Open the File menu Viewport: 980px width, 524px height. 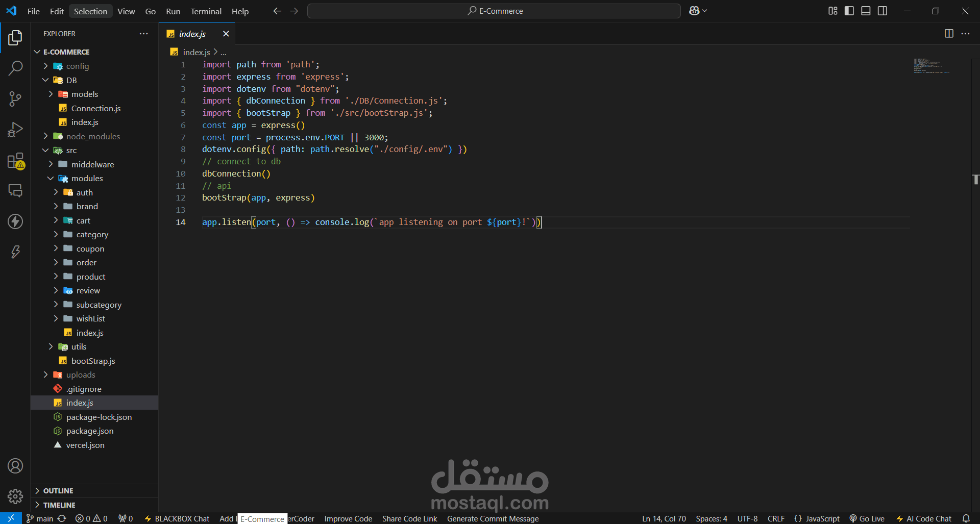point(34,11)
